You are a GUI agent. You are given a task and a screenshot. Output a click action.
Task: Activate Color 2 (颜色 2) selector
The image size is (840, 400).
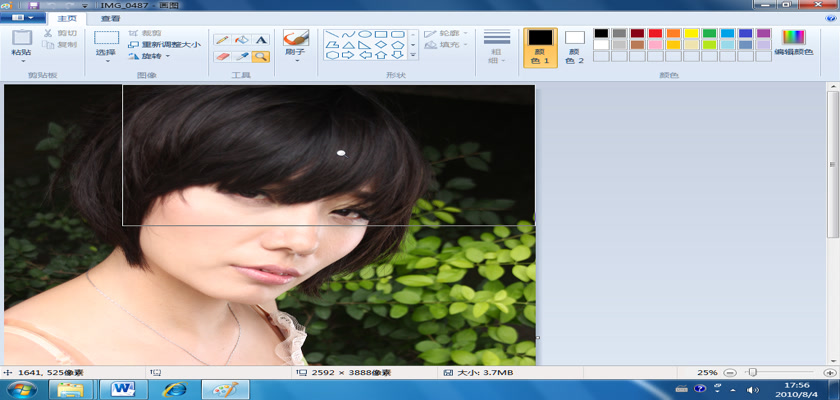[574, 47]
